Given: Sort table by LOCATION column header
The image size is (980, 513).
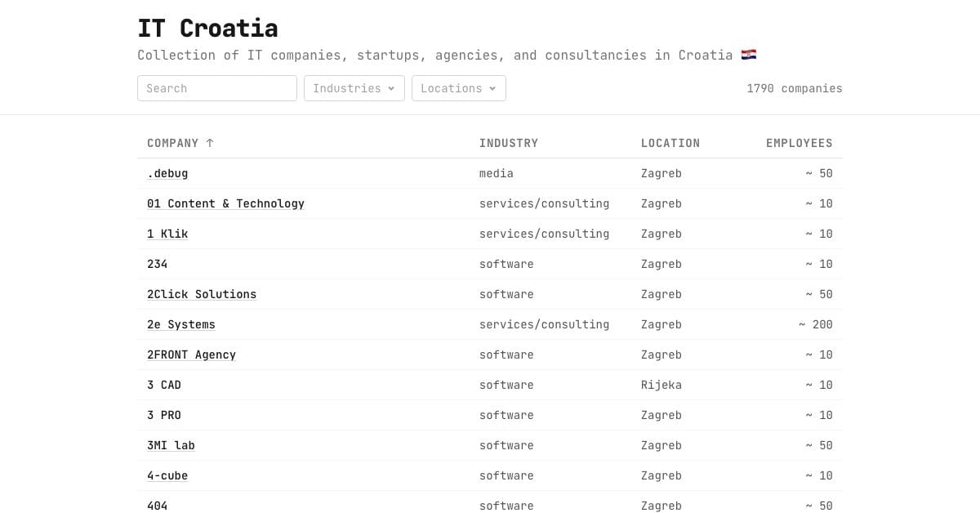Looking at the screenshot, I should (x=670, y=143).
